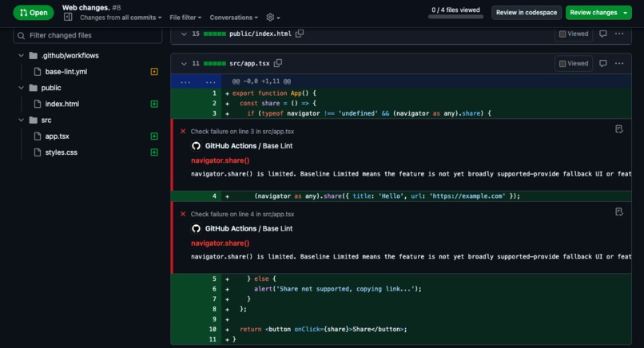Click navigator.share() title under line 3

pos(221,160)
